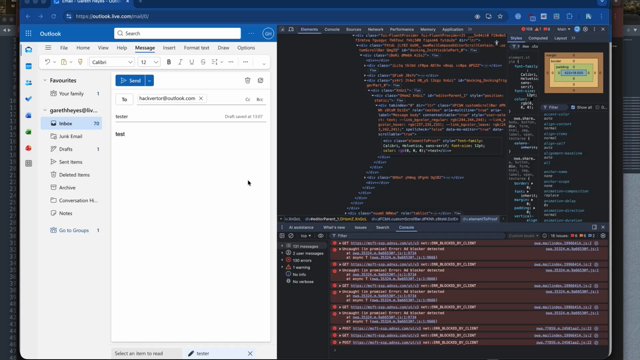Open the Issues drawer tab
This screenshot has width=640, height=360.
(360, 227)
